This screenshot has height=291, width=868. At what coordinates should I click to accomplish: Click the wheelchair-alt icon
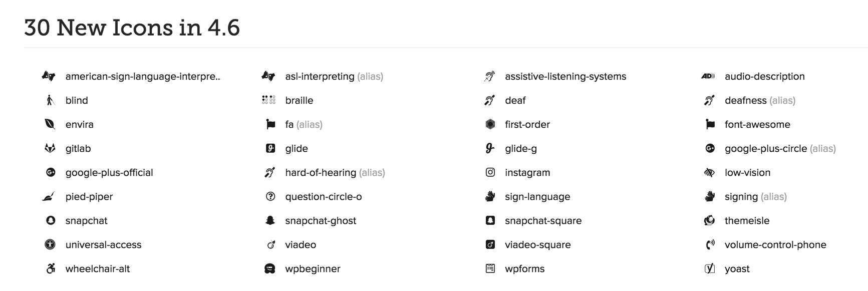pyautogui.click(x=50, y=268)
